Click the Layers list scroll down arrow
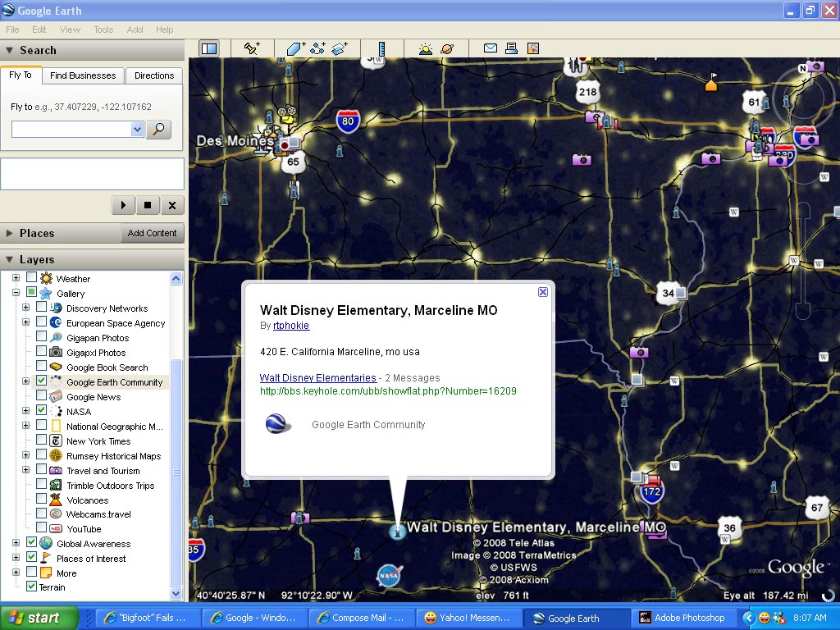 click(176, 593)
